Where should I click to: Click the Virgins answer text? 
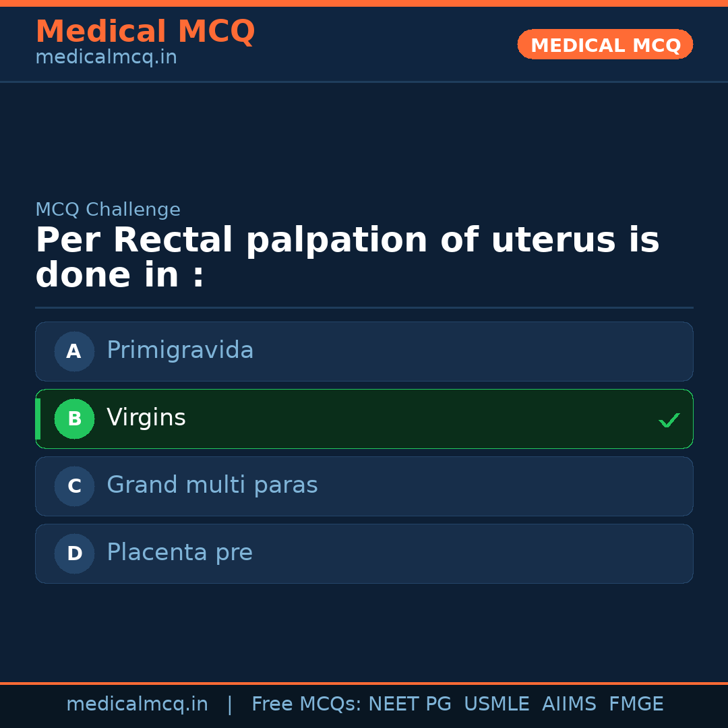(x=146, y=418)
